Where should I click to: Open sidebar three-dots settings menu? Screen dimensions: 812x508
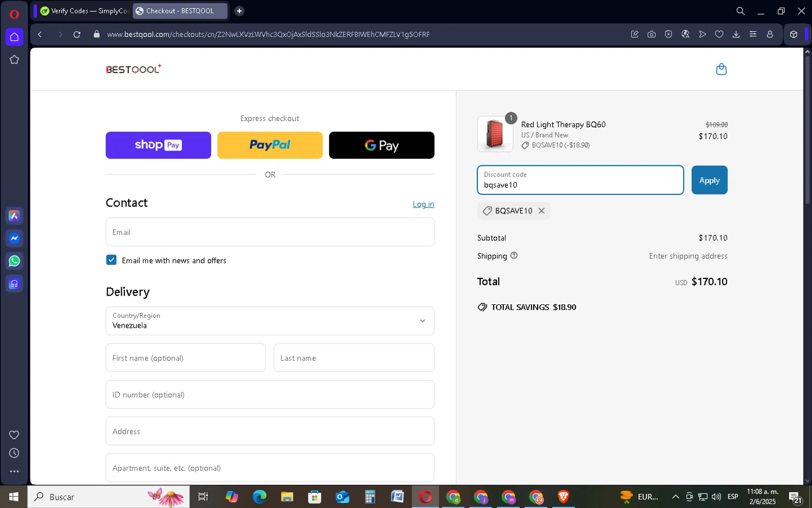pos(15,472)
